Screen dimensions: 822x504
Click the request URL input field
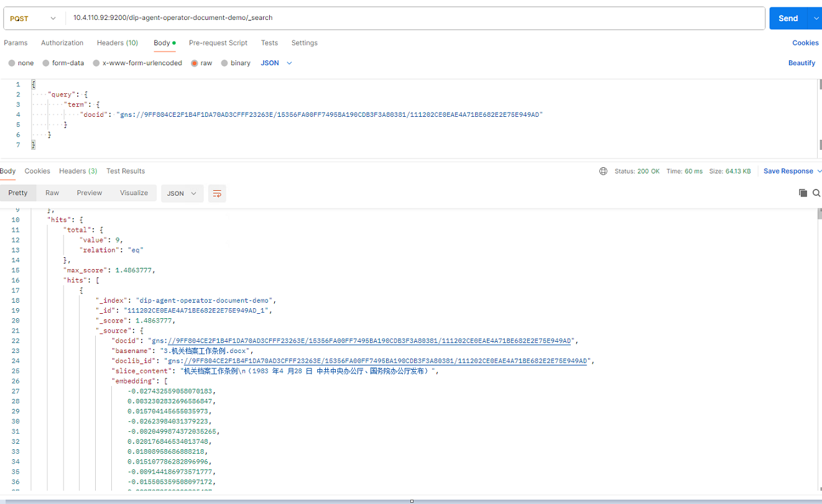click(415, 18)
